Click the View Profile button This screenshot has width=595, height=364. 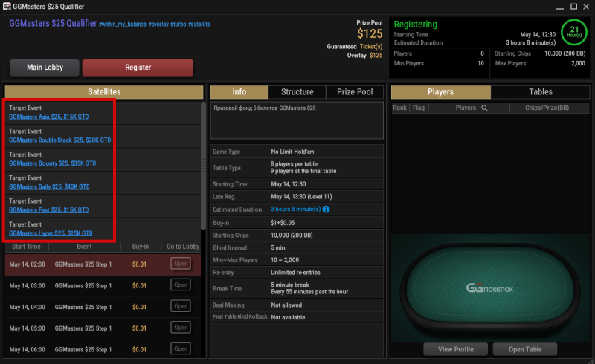click(x=455, y=349)
